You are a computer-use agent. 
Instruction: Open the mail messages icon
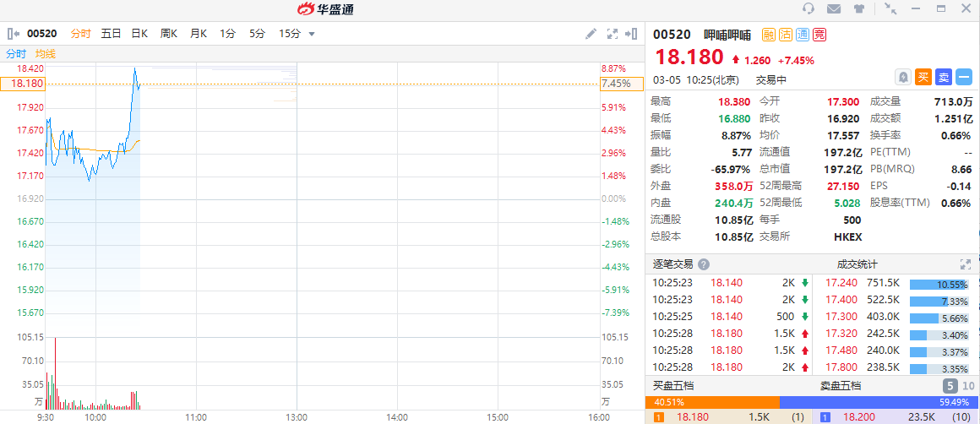pos(834,8)
